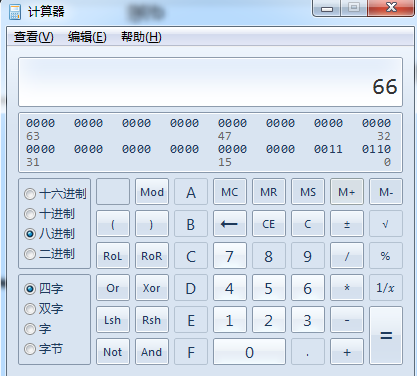
Task: Choose the 双字 word size option
Action: [x=43, y=309]
